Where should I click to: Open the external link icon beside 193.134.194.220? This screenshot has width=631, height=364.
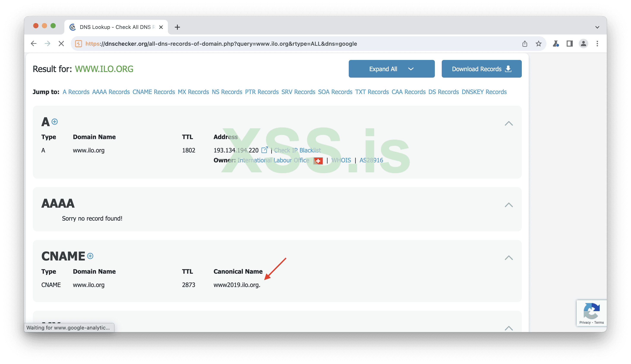click(264, 150)
